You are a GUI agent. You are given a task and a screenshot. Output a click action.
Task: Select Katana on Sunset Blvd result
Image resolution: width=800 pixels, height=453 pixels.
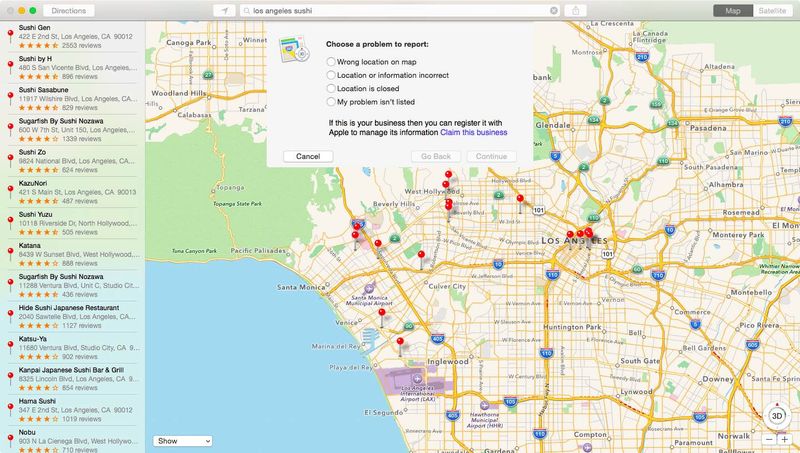72,254
